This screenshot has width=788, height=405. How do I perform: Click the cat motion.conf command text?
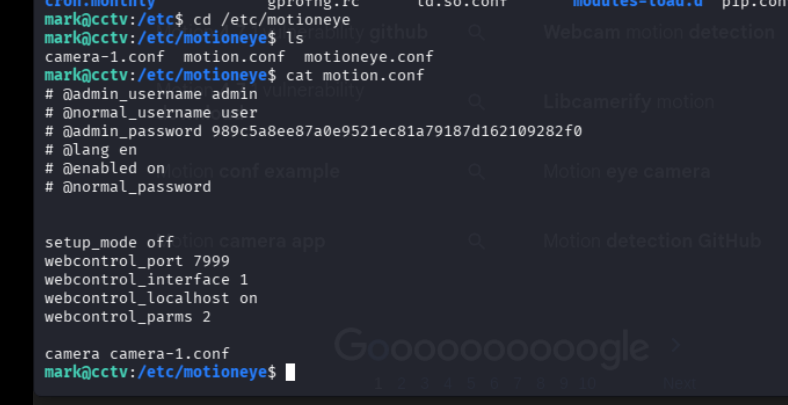(354, 75)
